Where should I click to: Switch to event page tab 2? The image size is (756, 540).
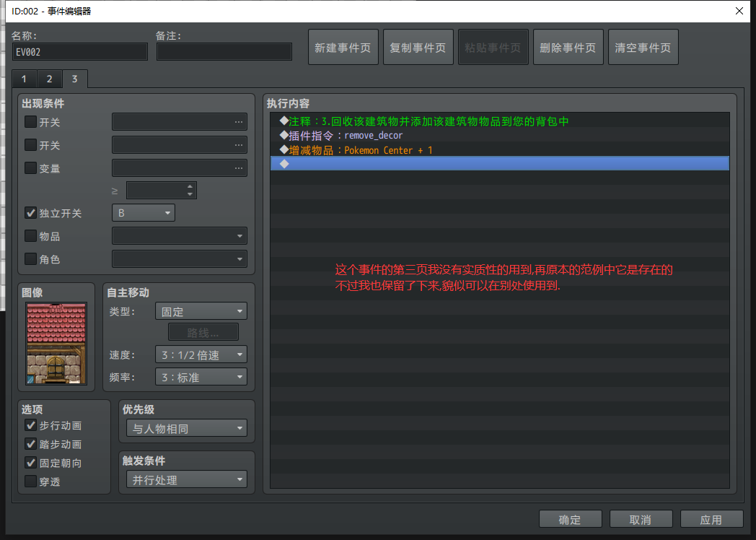click(x=49, y=79)
